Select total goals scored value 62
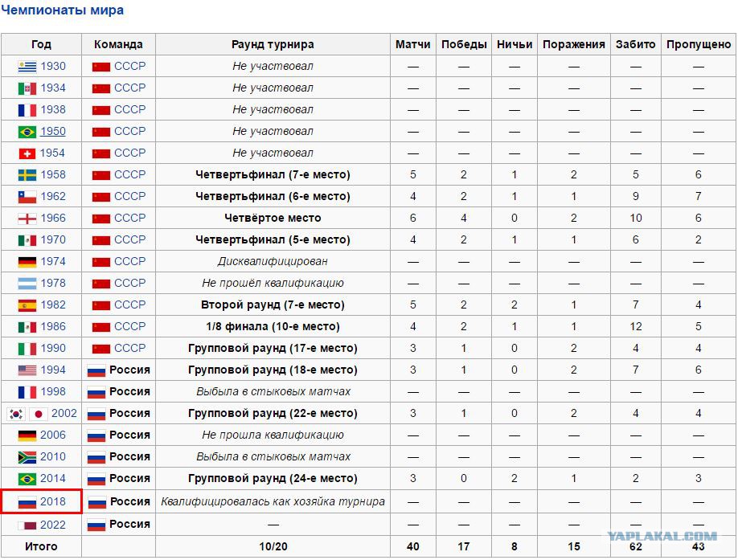 point(635,546)
